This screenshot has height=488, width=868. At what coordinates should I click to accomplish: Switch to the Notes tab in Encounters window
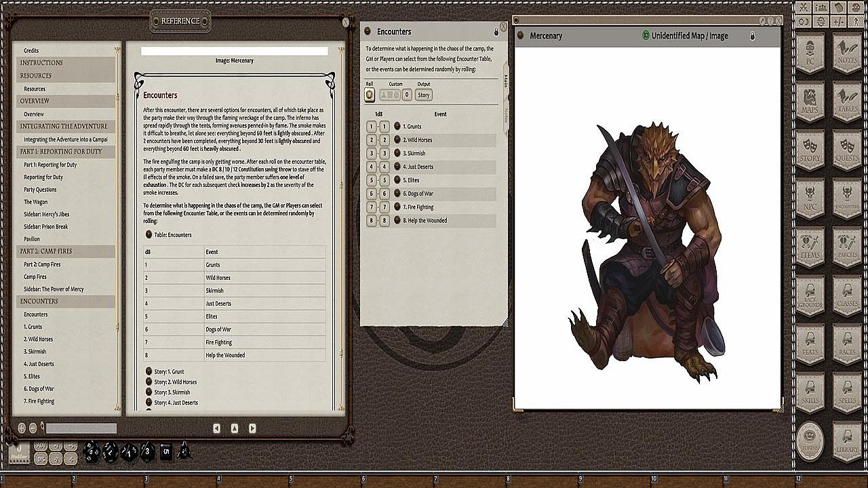click(x=506, y=115)
